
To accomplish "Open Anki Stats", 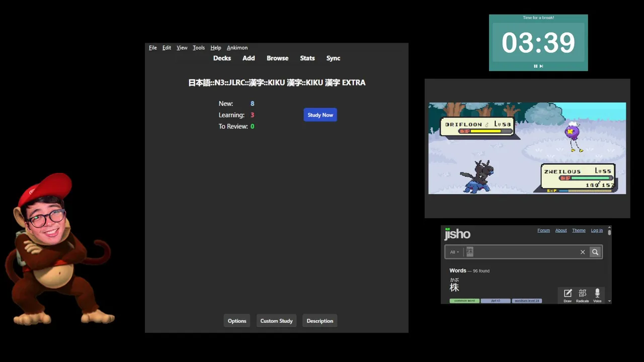I will (x=307, y=58).
